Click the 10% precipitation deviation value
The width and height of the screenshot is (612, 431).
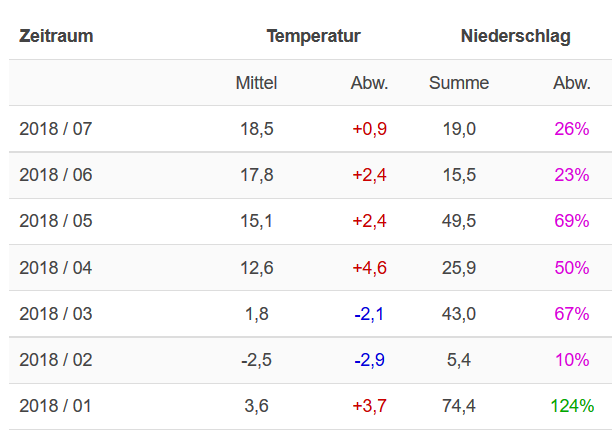572,360
